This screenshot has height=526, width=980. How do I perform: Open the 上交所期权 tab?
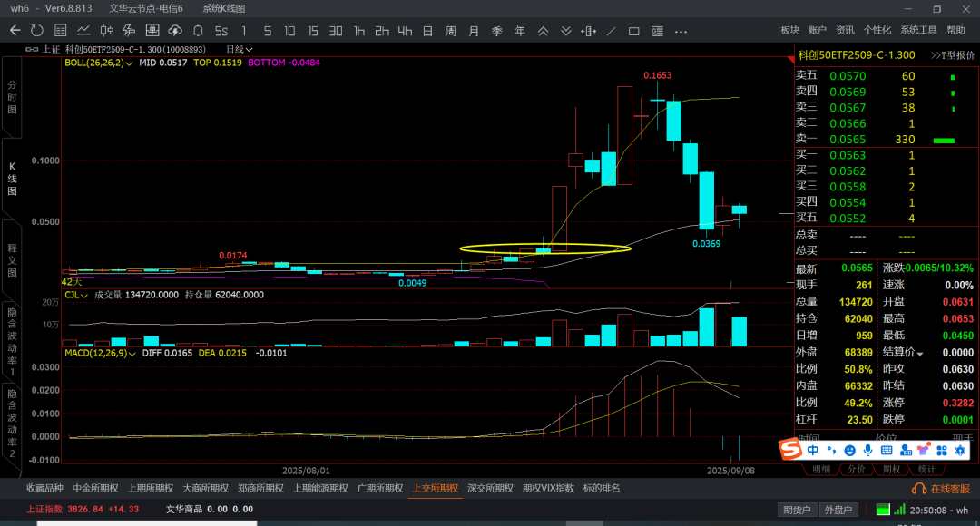point(436,489)
